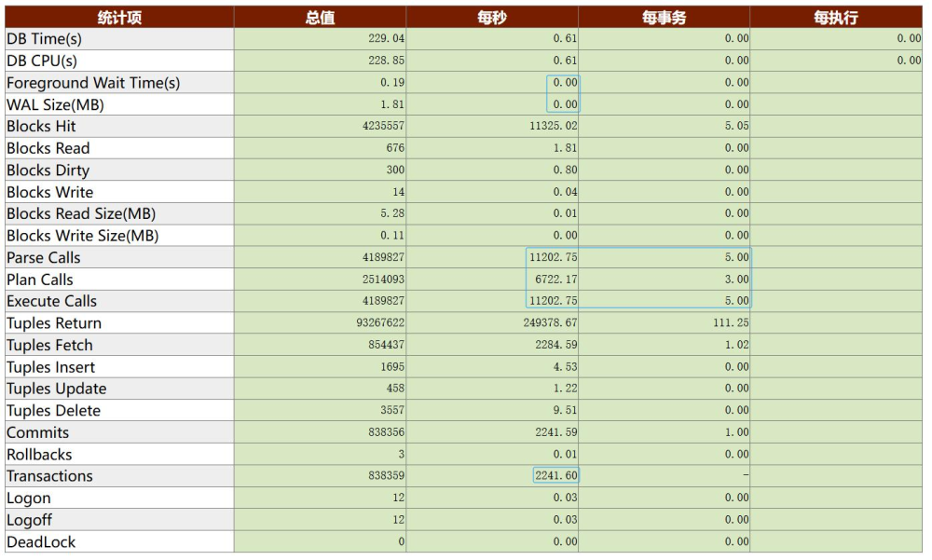Click per-second value 2284.59

click(556, 345)
